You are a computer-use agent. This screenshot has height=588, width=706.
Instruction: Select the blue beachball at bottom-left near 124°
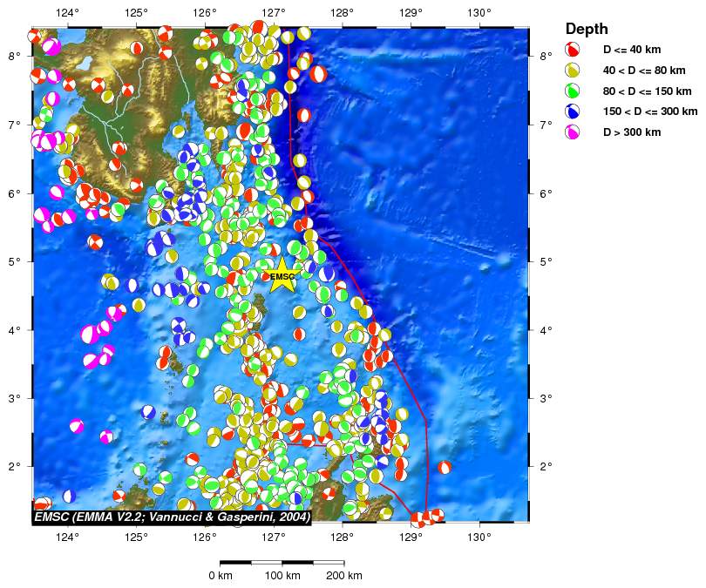69,496
